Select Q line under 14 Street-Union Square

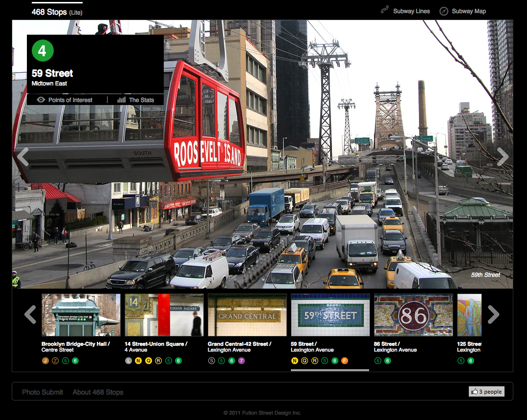tap(148, 360)
